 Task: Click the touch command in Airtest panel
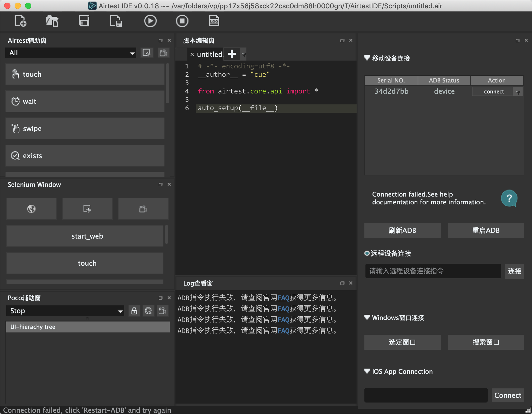click(x=85, y=74)
